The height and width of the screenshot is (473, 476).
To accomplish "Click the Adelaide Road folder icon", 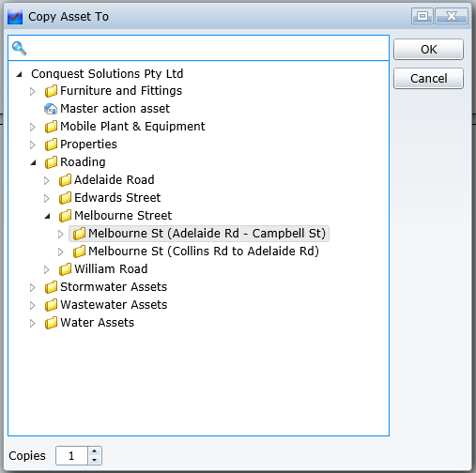I will point(65,180).
